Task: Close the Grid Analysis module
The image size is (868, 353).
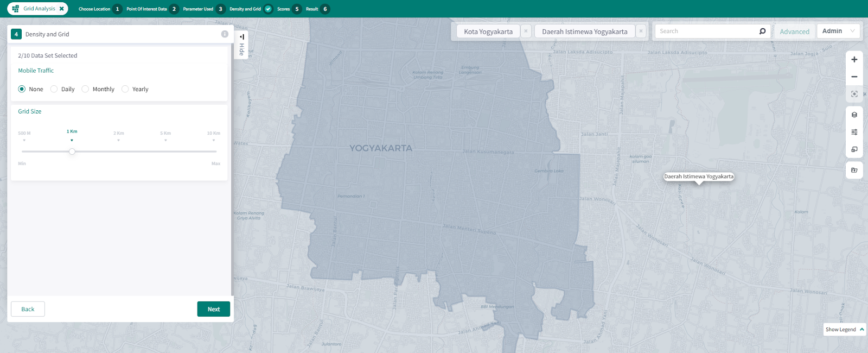Action: pyautogui.click(x=62, y=9)
